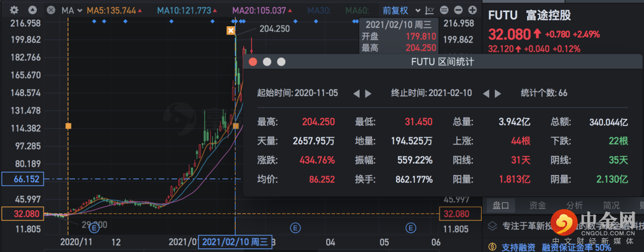The height and width of the screenshot is (252, 644).
Task: Click the dollar coin margin icon
Action: tap(493, 248)
